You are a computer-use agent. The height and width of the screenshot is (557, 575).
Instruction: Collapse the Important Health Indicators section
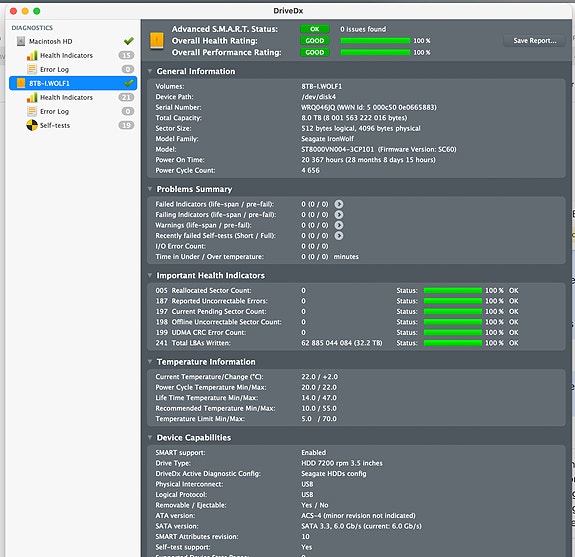[150, 275]
